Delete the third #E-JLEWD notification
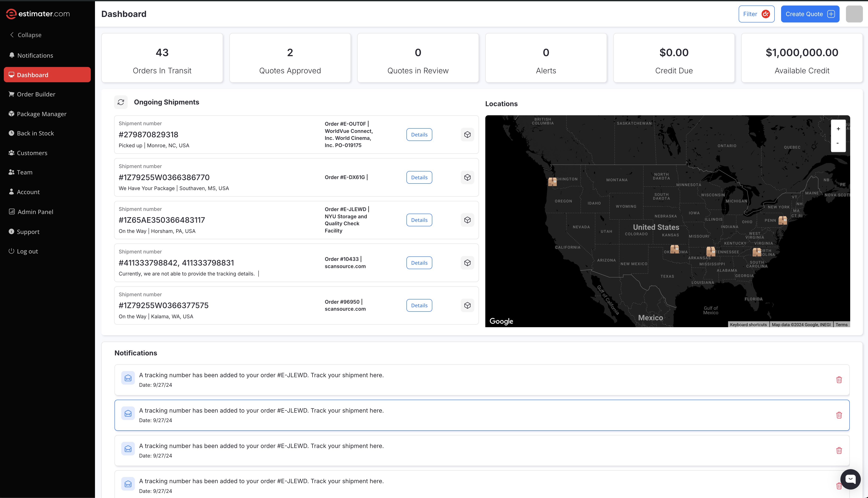The width and height of the screenshot is (868, 498). (839, 451)
